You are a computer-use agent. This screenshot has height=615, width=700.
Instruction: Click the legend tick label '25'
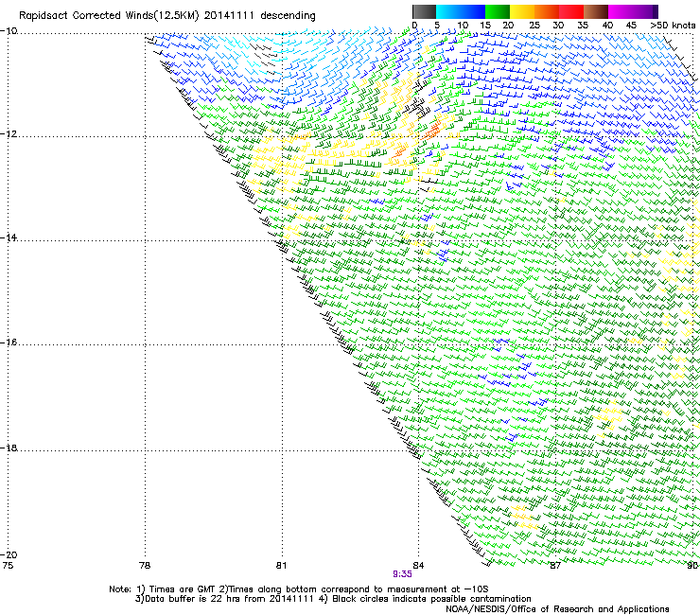534,26
